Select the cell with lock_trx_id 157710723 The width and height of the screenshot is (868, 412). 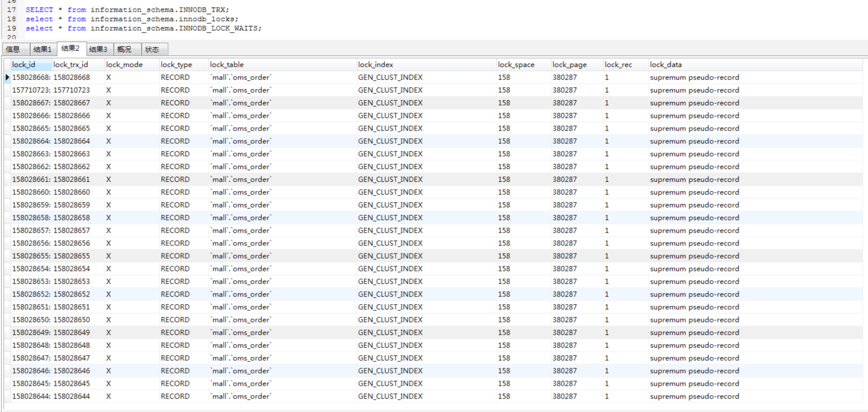(x=72, y=90)
